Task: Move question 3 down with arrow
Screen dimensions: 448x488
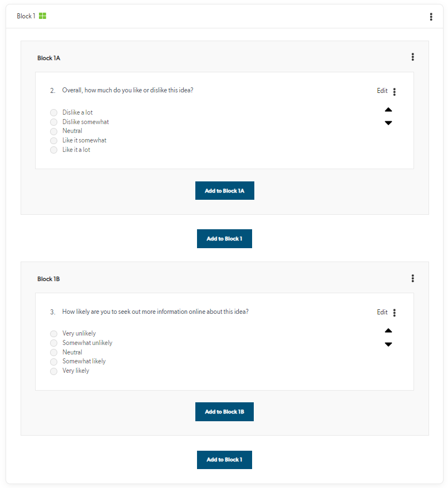Action: [388, 344]
